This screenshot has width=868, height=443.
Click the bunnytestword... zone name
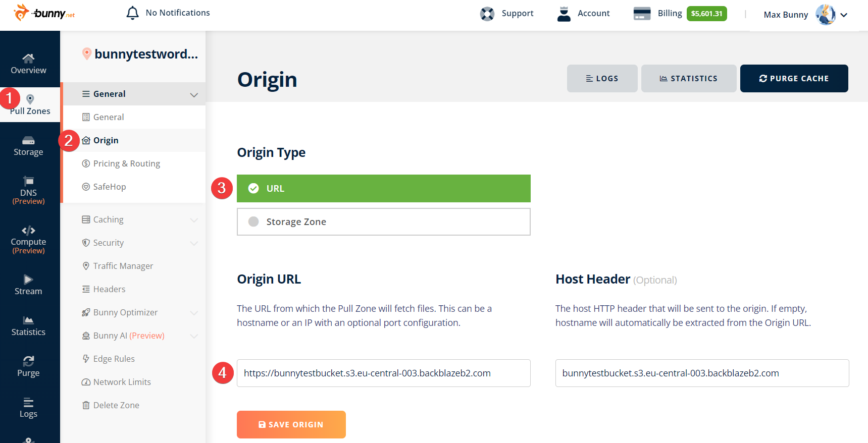point(146,54)
